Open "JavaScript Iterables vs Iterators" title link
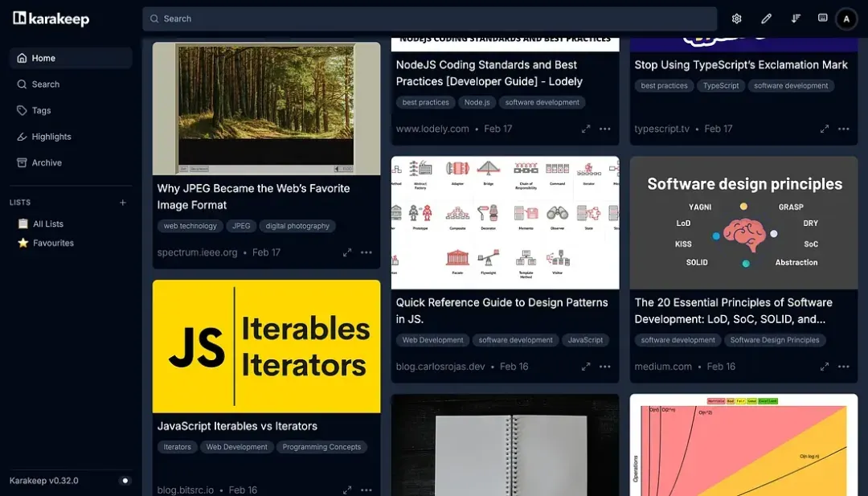 (x=237, y=426)
